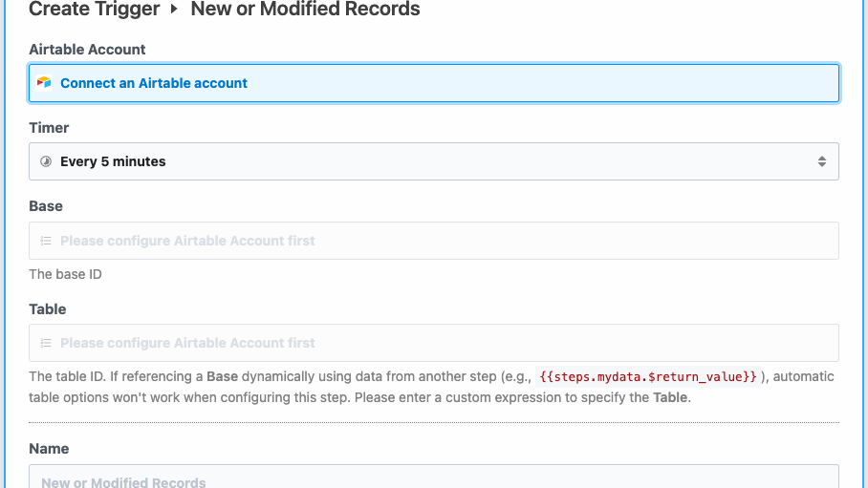
Task: Click the "New or Modified Records" heading
Action: click(x=305, y=10)
